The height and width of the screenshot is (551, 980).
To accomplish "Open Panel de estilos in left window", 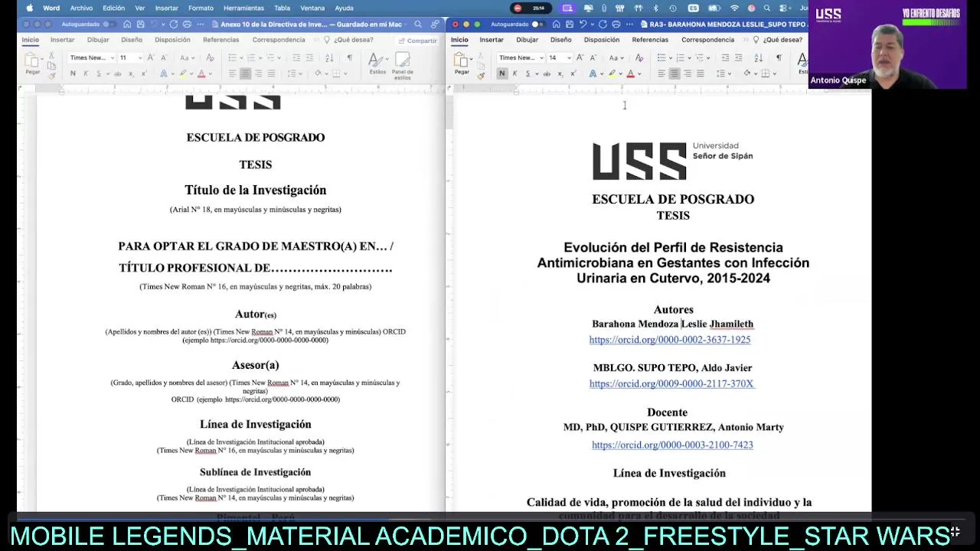I will (x=403, y=65).
